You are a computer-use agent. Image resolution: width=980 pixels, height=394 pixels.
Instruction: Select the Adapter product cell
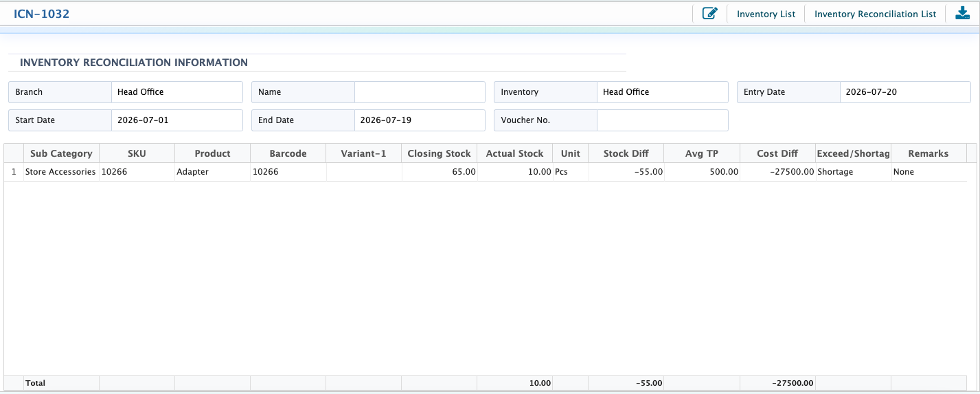click(x=212, y=172)
